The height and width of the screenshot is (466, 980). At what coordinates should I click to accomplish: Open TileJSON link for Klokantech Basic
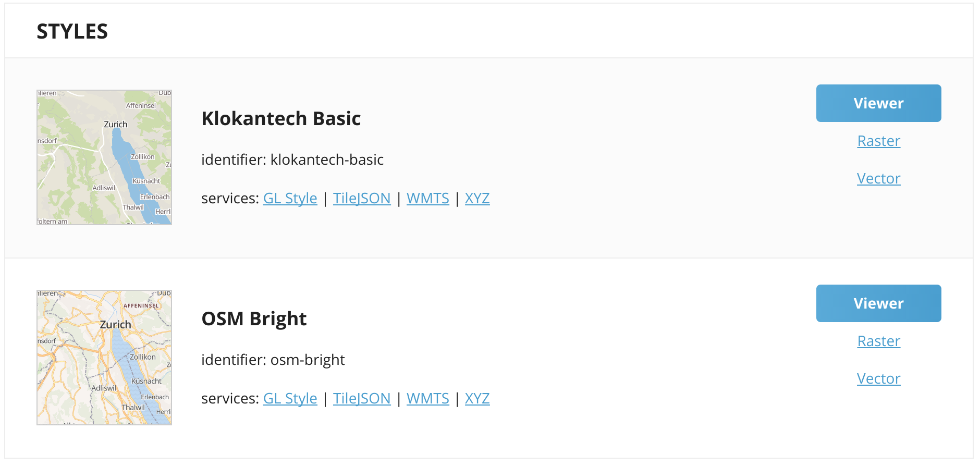(x=362, y=198)
